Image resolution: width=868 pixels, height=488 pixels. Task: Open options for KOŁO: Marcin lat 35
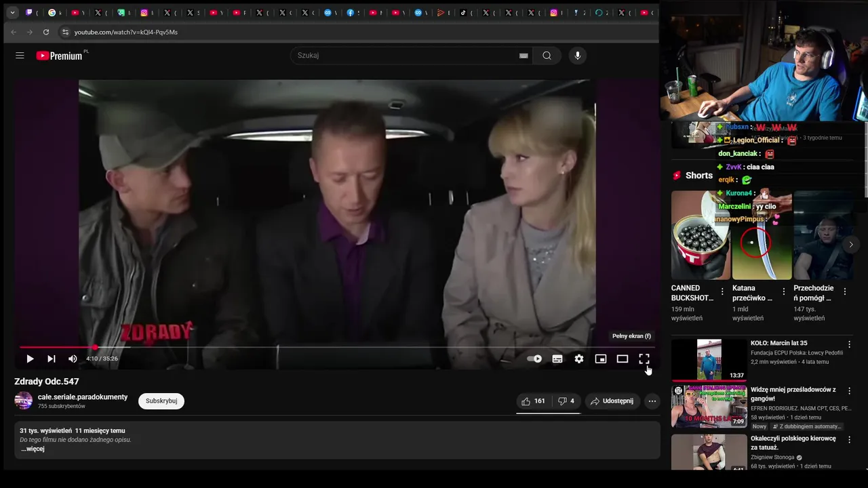click(x=849, y=344)
